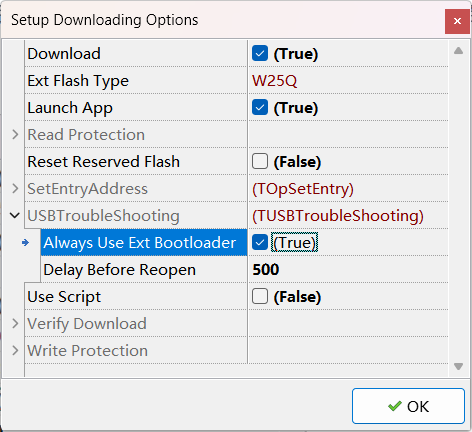Close the Setup Downloading Options dialog
Screen dimensions: 472x432
coord(457,21)
